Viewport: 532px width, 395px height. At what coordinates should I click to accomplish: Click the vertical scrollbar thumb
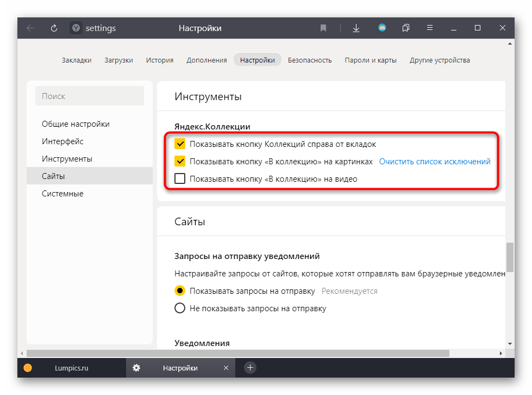pos(510,257)
